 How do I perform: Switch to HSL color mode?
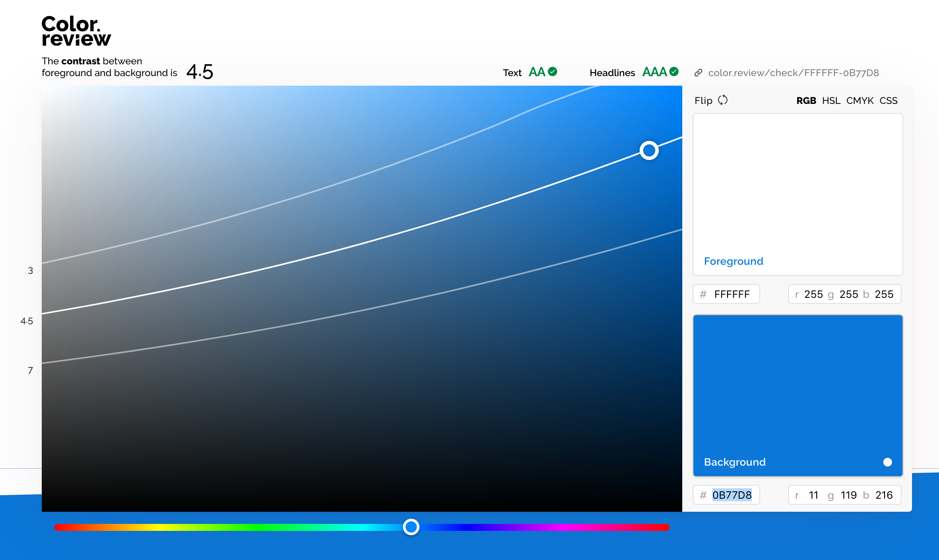(x=831, y=100)
